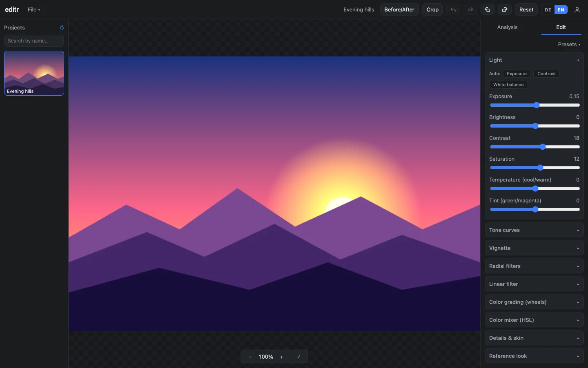Click the Contrast slider handle
The image size is (588, 368).
pos(543,147)
